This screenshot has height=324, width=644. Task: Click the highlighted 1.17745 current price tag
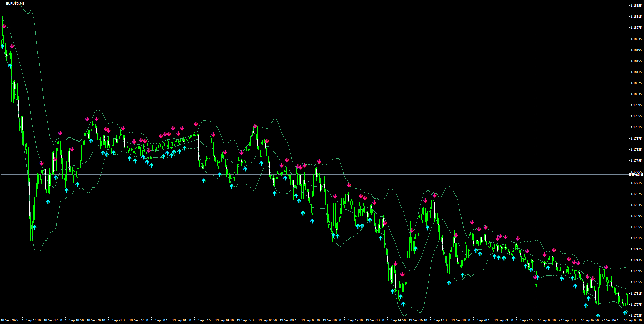point(636,174)
